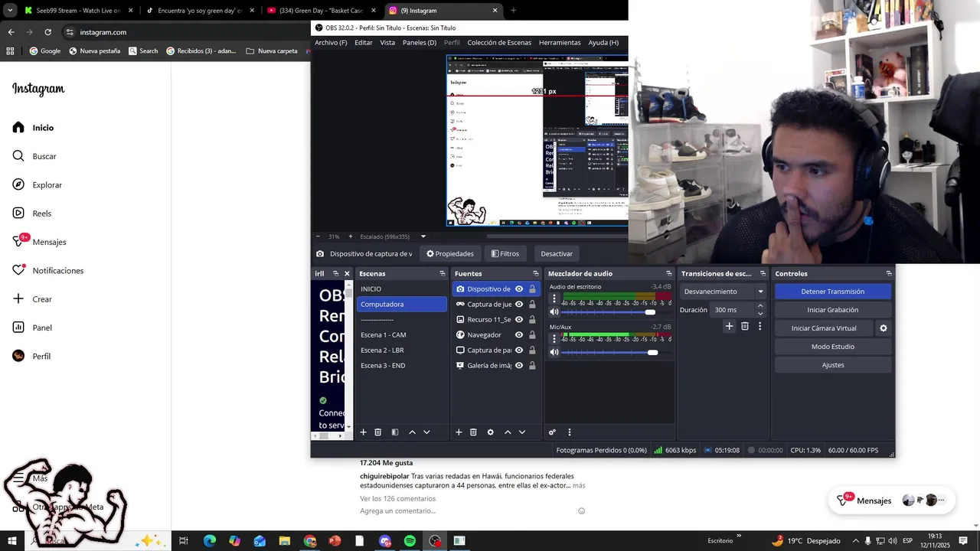Open Instagram Notificaciones in sidebar
Image resolution: width=980 pixels, height=551 pixels.
point(47,270)
